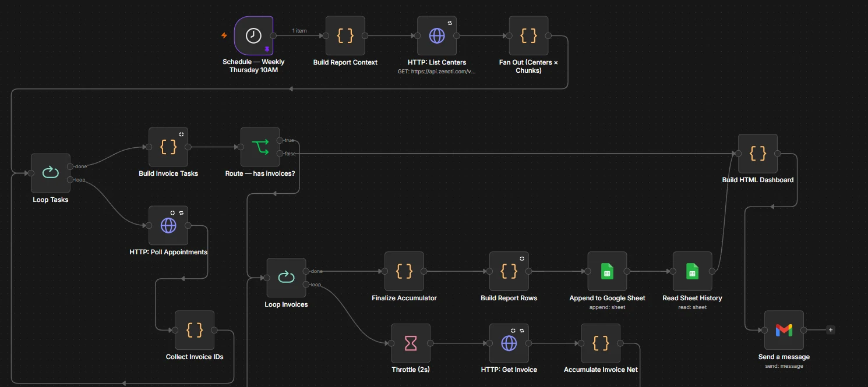The height and width of the screenshot is (387, 868).
Task: Select the HTTP: List Centers globe node
Action: (437, 35)
